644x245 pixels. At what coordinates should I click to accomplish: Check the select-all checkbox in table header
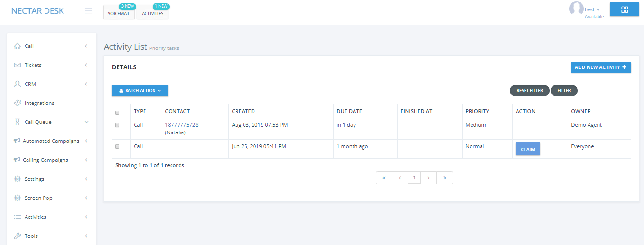[x=118, y=113]
